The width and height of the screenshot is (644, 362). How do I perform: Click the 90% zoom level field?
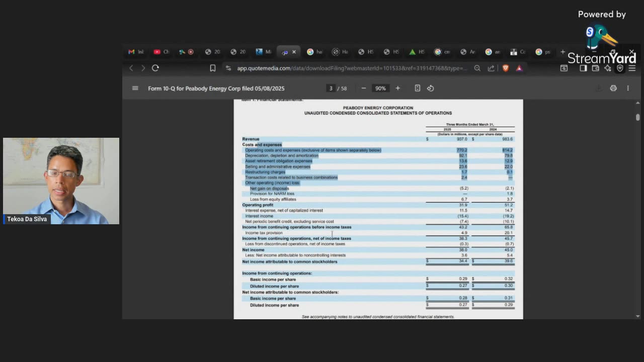[380, 88]
